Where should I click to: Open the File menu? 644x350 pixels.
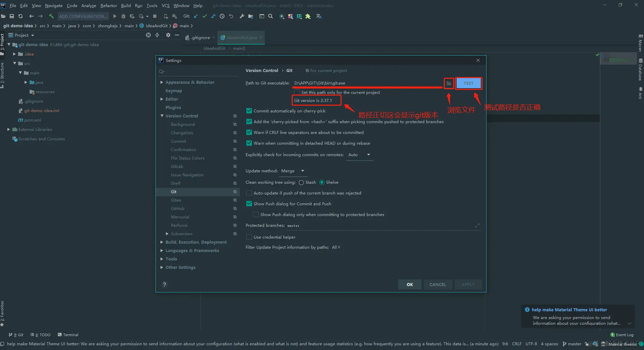coord(13,5)
